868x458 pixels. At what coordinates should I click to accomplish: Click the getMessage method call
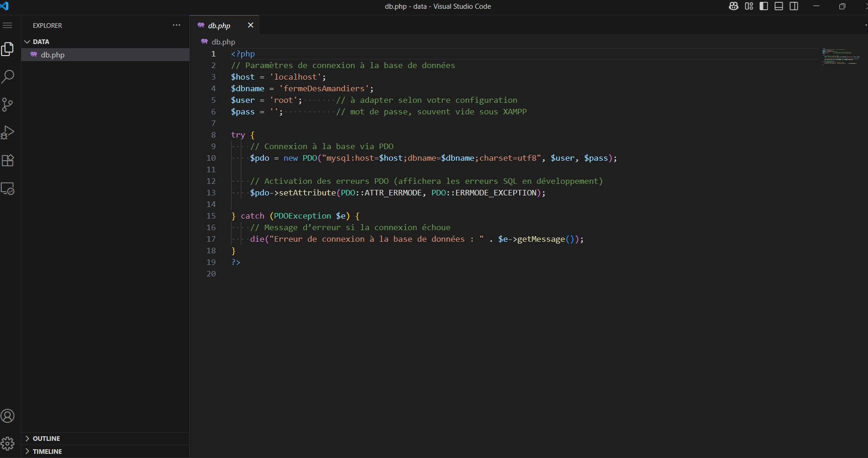(541, 239)
